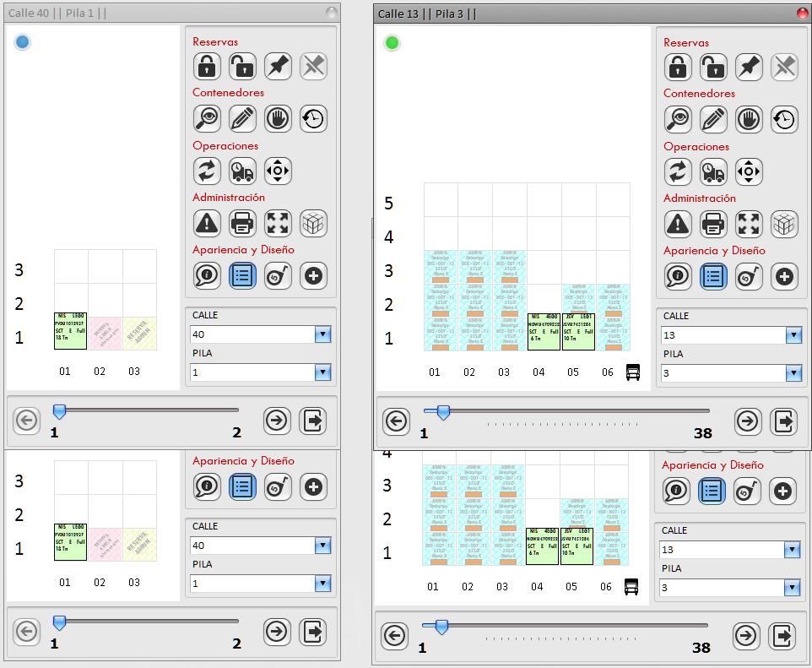Click the hand stop icon in the upper Calle 13 window
Screen dimensions: 812x668
[x=749, y=120]
